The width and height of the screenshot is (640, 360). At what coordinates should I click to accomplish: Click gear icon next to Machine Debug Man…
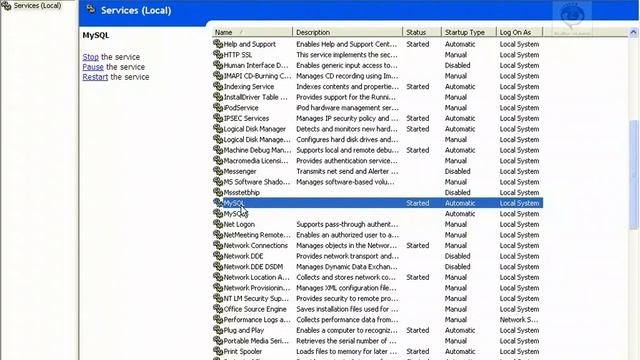point(218,150)
